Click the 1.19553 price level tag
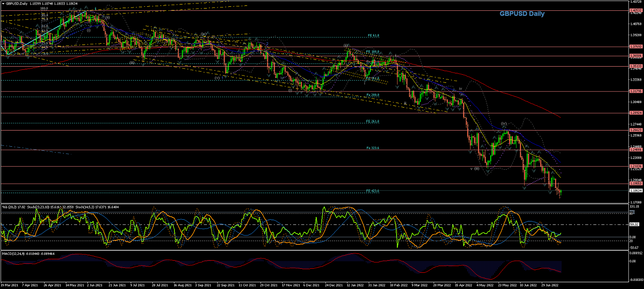The image size is (644, 289). click(636, 184)
